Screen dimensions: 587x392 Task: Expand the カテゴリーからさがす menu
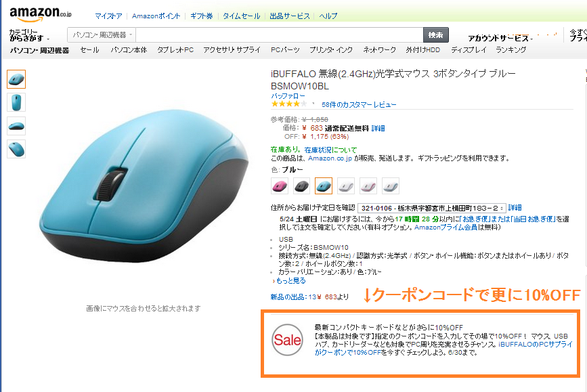point(29,35)
